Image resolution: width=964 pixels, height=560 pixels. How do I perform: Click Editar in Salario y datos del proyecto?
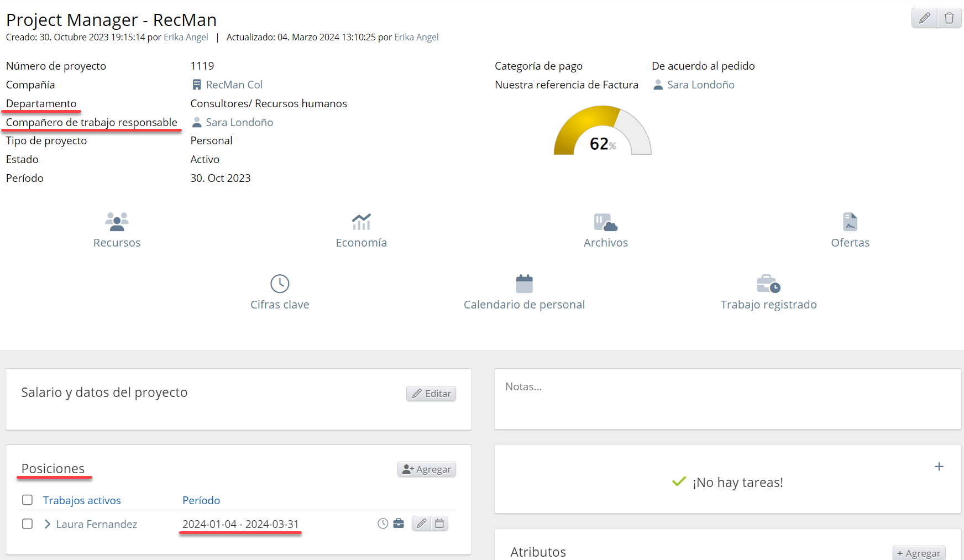click(x=431, y=394)
